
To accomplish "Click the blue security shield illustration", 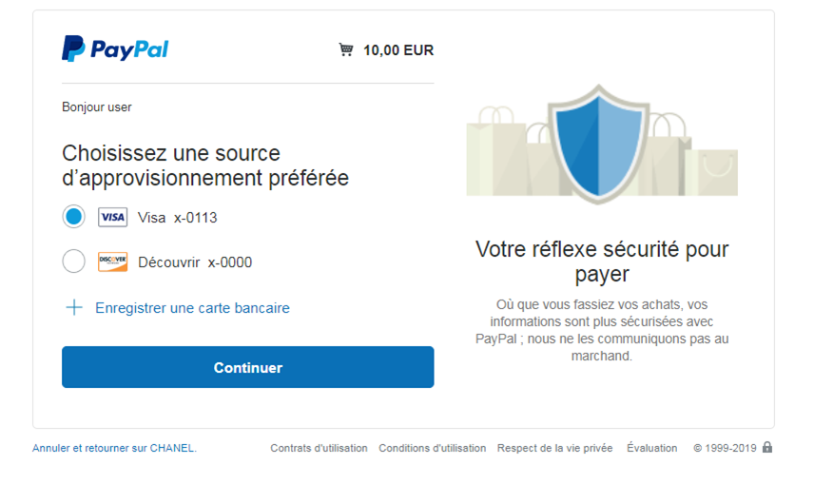I will pos(597,143).
